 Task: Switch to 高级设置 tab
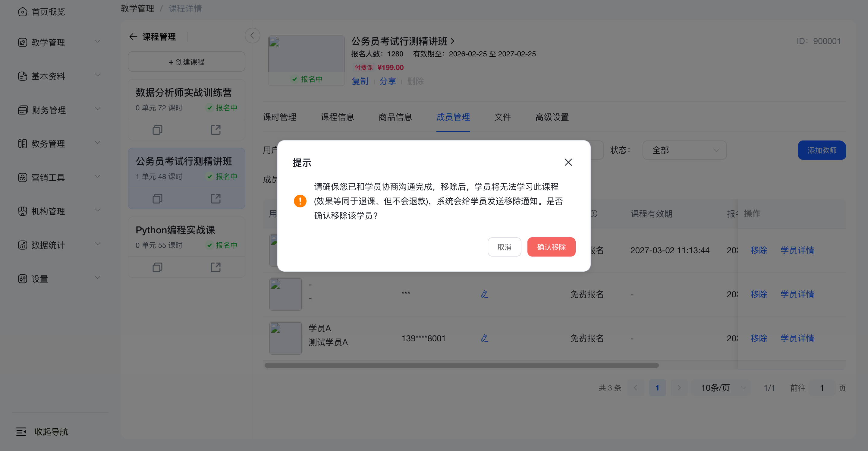[x=552, y=117]
